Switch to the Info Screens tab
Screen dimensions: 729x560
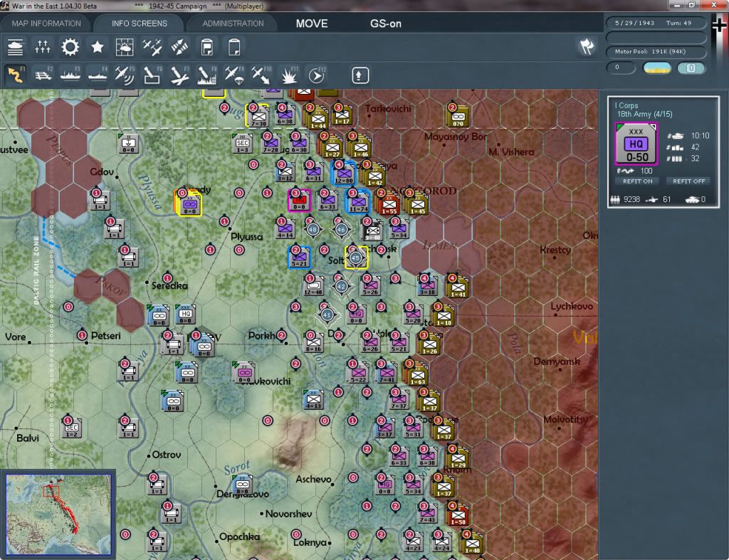139,23
